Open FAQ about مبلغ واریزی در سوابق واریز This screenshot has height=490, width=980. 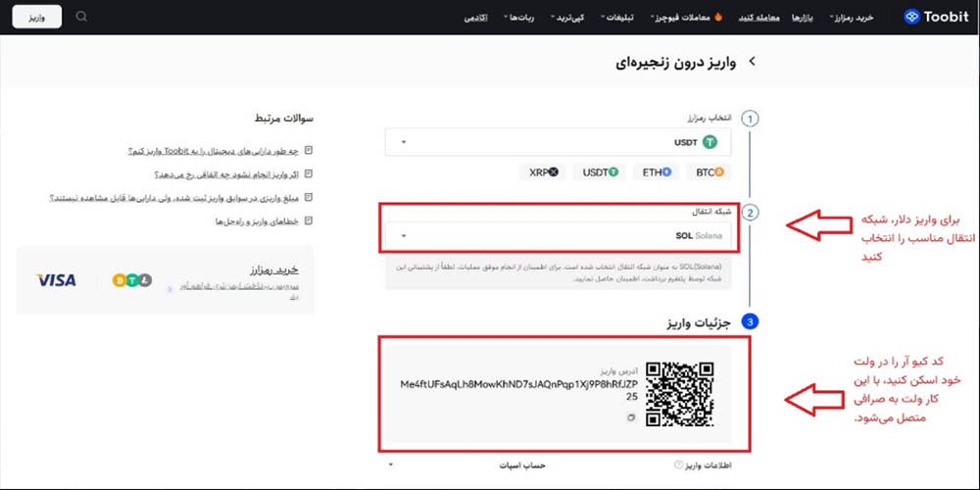176,198
